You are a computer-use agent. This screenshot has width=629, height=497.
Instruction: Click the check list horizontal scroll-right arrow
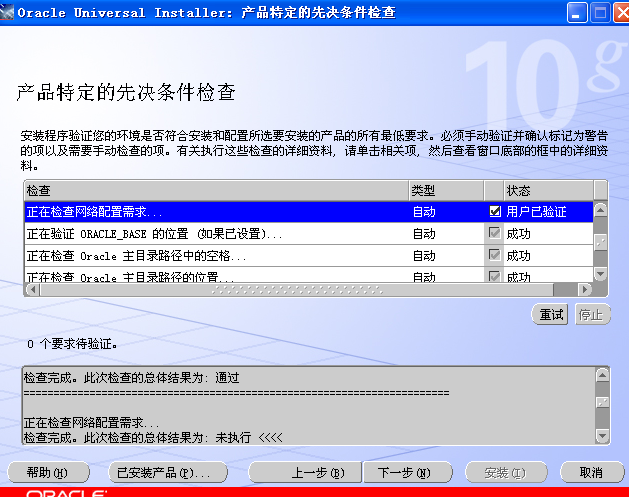(584, 289)
